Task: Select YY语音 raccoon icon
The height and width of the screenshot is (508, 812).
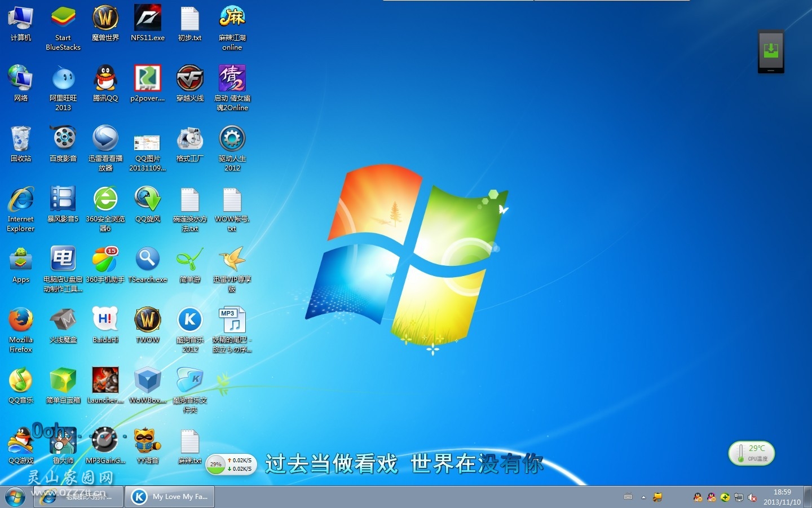Action: click(x=148, y=446)
